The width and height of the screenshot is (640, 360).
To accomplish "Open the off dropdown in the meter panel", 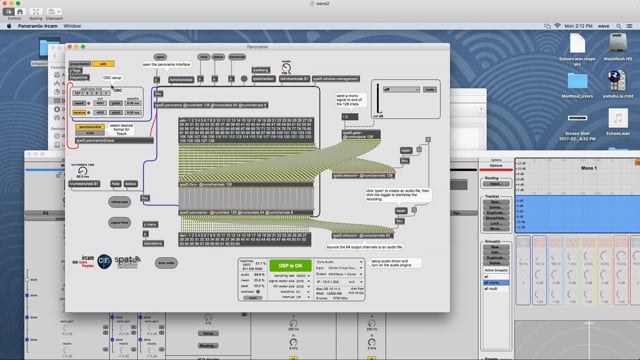I will (401, 89).
